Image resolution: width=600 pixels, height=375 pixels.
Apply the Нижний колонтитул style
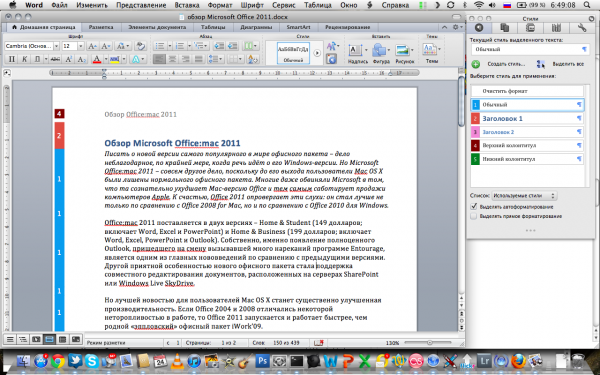click(527, 159)
